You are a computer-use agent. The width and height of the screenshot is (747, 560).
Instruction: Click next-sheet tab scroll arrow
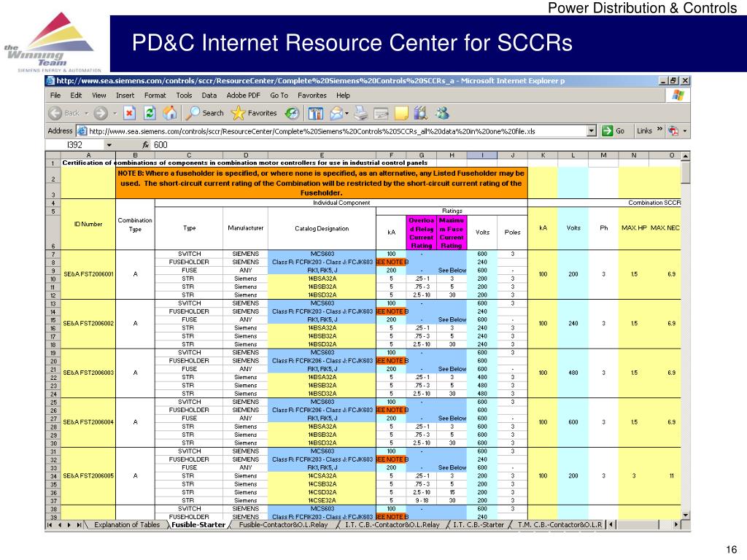tap(69, 525)
